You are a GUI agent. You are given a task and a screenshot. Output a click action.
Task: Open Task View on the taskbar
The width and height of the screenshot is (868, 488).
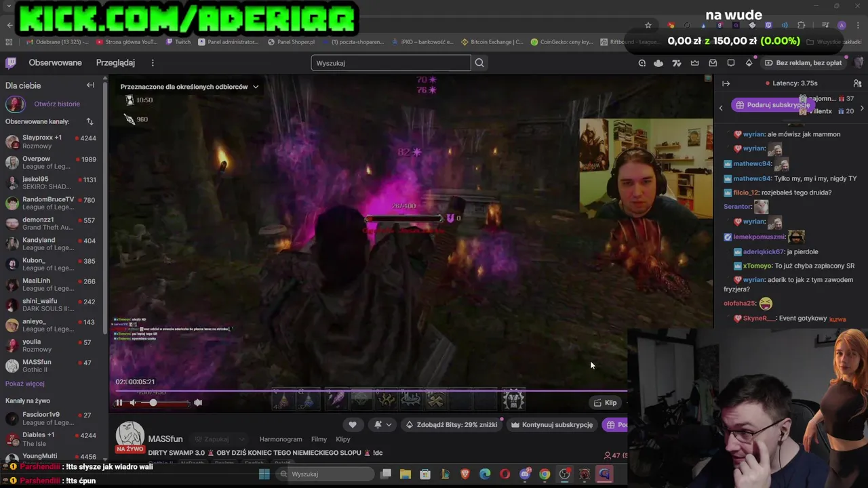(x=386, y=474)
